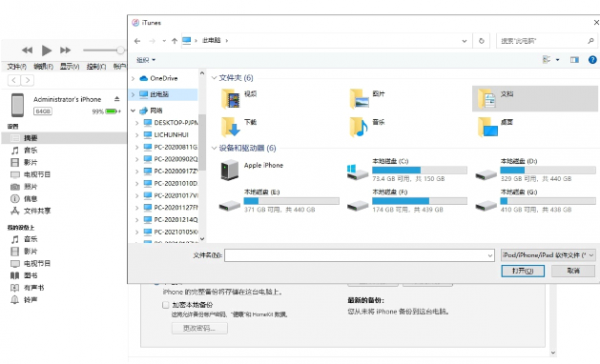Select local disk (C:)
The width and height of the screenshot is (600, 364).
(x=407, y=170)
